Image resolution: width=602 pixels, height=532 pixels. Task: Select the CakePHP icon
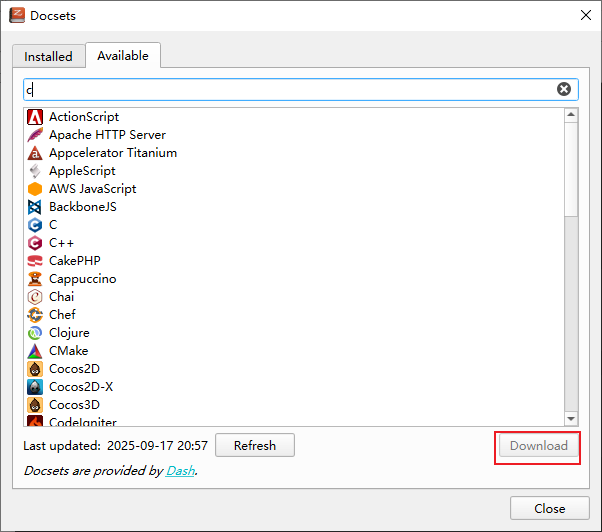coord(35,261)
